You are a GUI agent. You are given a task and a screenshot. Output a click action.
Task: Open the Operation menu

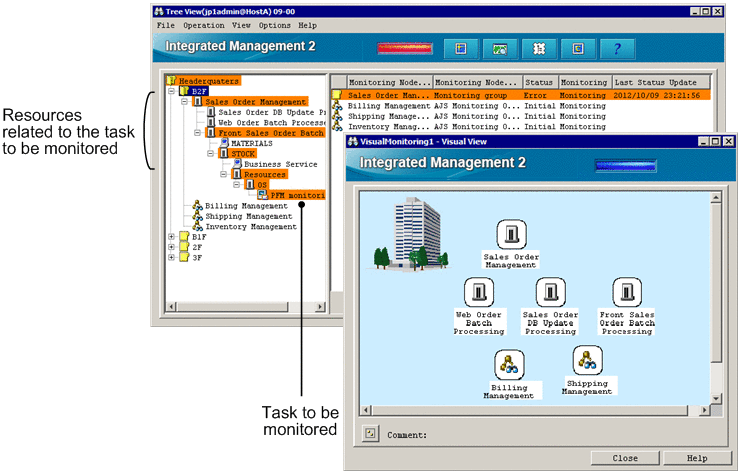[x=204, y=24]
